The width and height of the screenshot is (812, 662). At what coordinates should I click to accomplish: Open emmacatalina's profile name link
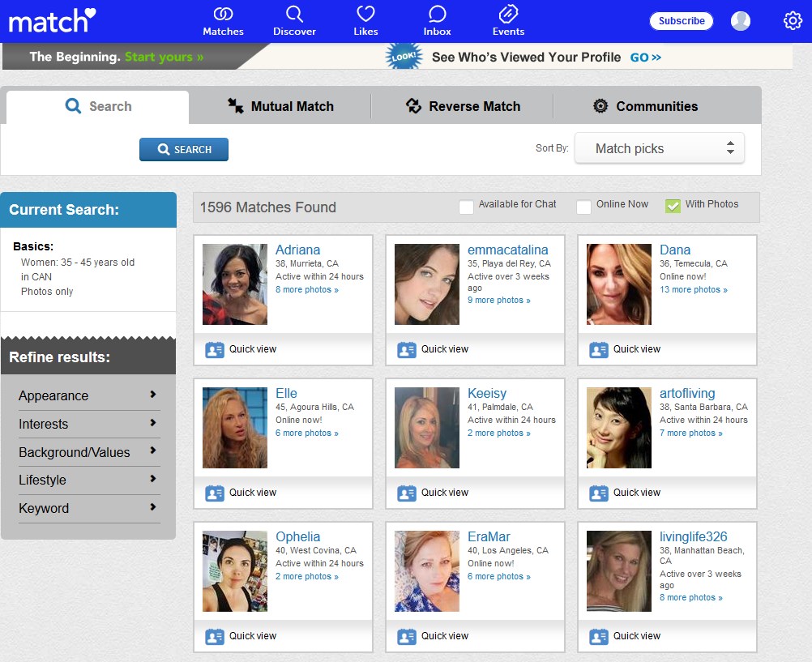coord(507,250)
